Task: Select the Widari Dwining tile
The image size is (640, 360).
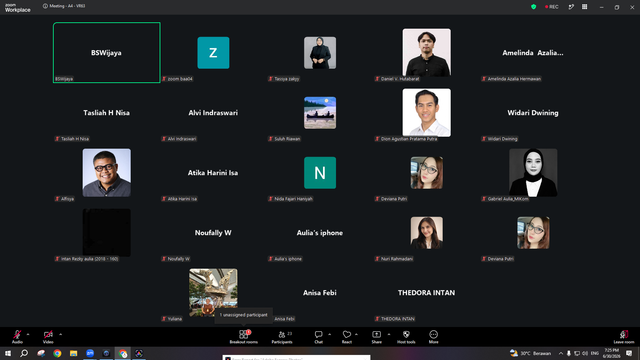Action: coord(533,113)
